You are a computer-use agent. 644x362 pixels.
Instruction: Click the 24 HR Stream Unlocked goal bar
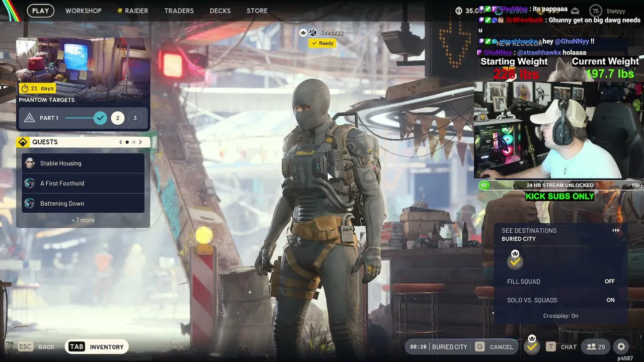click(560, 185)
